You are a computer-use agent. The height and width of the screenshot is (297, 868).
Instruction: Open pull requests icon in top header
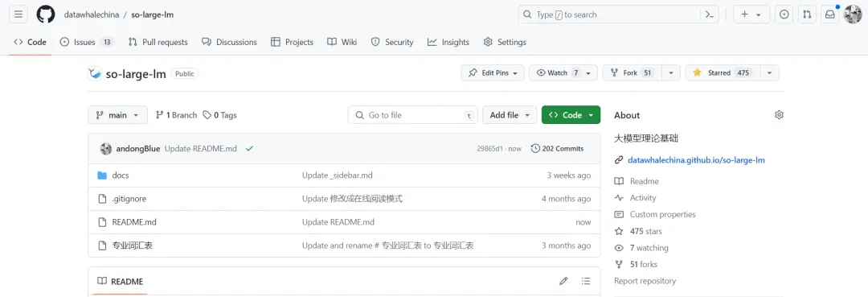click(807, 15)
